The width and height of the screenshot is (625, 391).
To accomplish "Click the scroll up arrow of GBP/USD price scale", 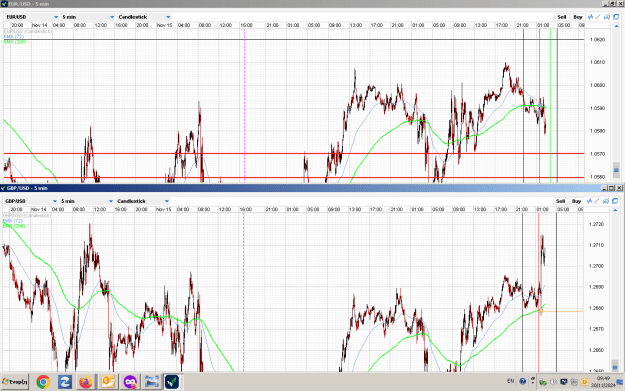I will [x=615, y=210].
